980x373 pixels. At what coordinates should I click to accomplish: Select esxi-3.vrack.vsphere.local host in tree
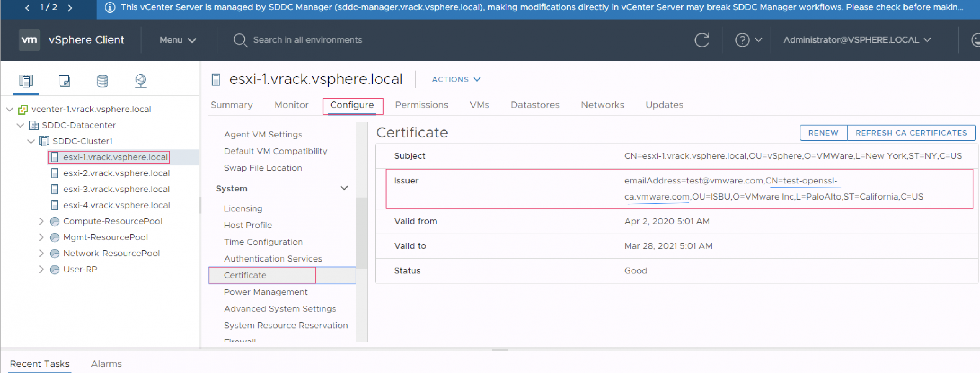point(116,189)
